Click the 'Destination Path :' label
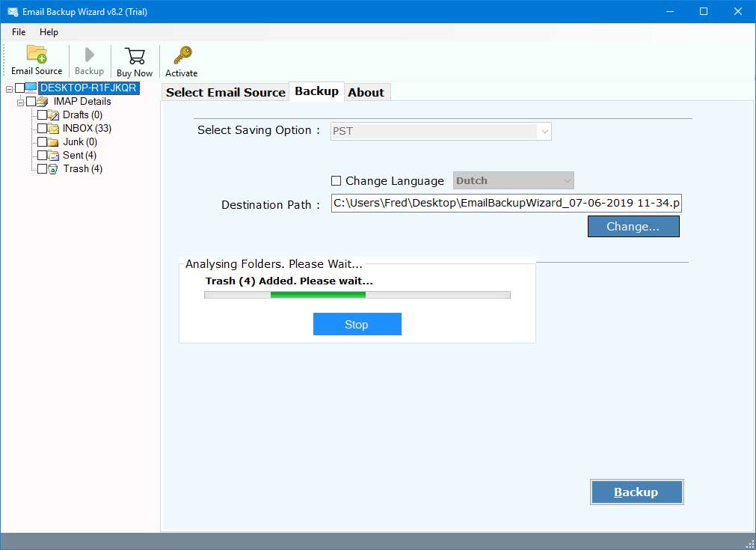This screenshot has width=756, height=550. 271,205
